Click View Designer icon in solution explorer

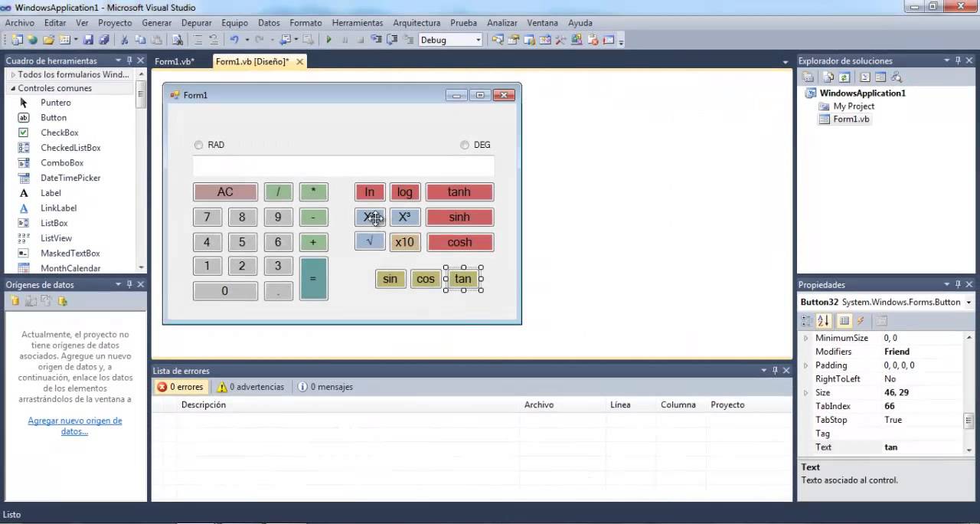pyautogui.click(x=880, y=77)
